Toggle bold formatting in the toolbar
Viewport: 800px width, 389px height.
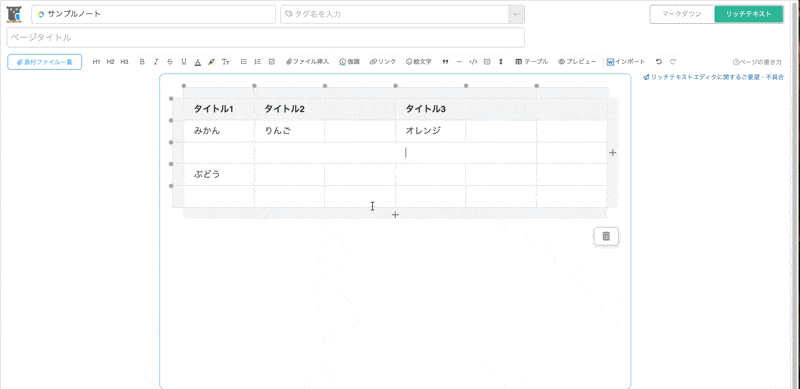coord(142,62)
